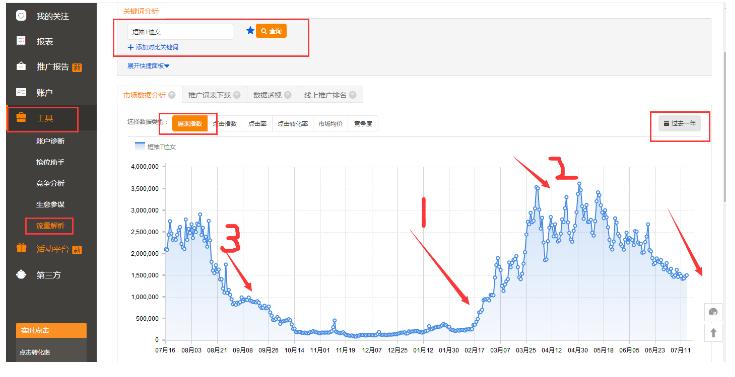Click the 07月16 x-axis date label
735x377 pixels.
[x=165, y=350]
